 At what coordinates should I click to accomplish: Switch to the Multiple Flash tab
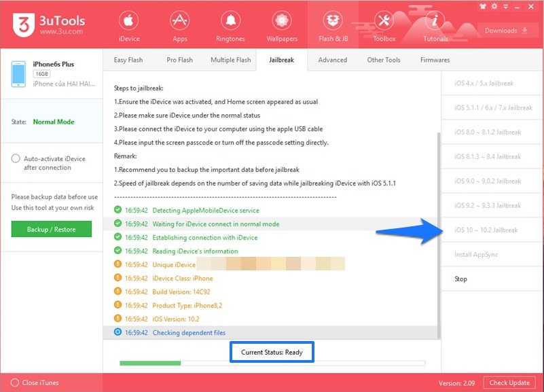pos(231,60)
